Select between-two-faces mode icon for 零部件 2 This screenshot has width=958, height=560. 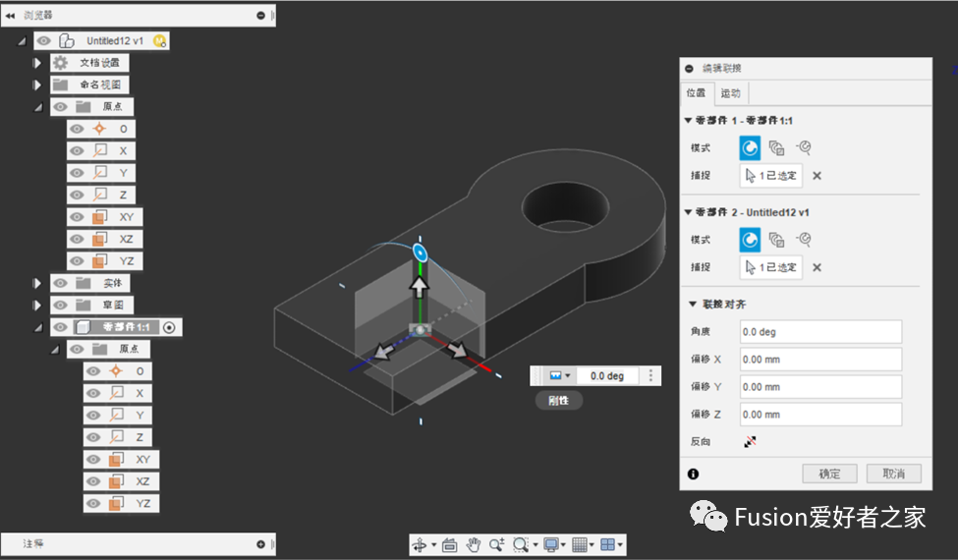coord(776,240)
